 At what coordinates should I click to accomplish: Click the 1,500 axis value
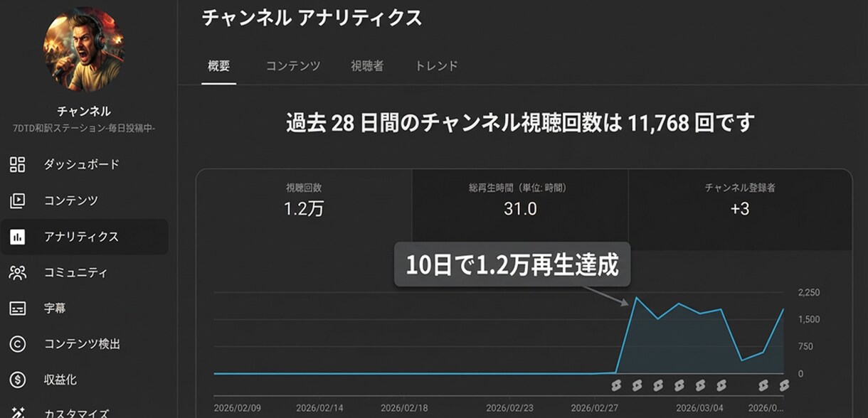[x=809, y=319]
